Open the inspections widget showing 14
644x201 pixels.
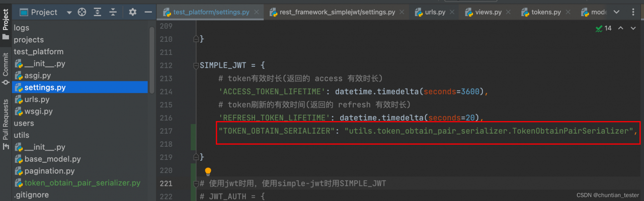[603, 28]
